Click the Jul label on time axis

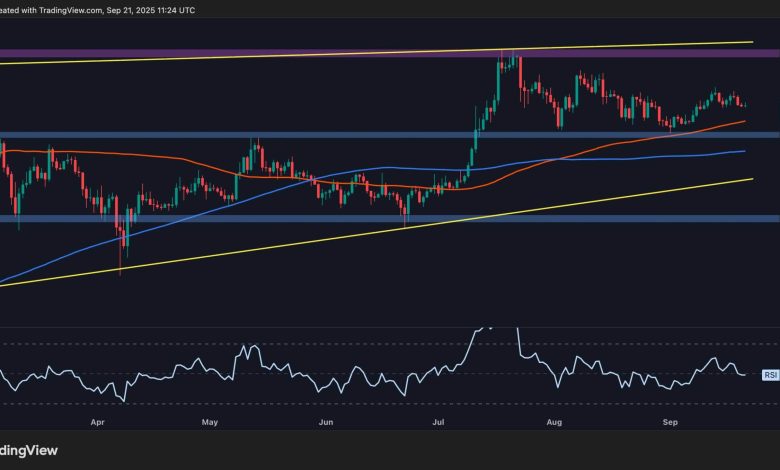[438, 422]
